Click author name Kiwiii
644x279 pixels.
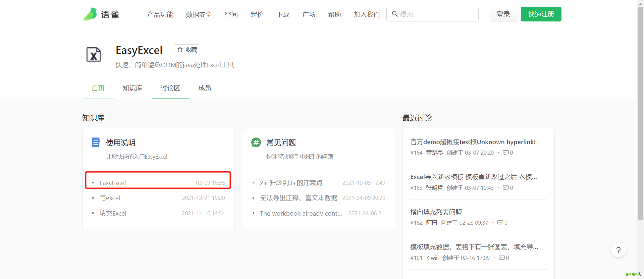pos(432,258)
